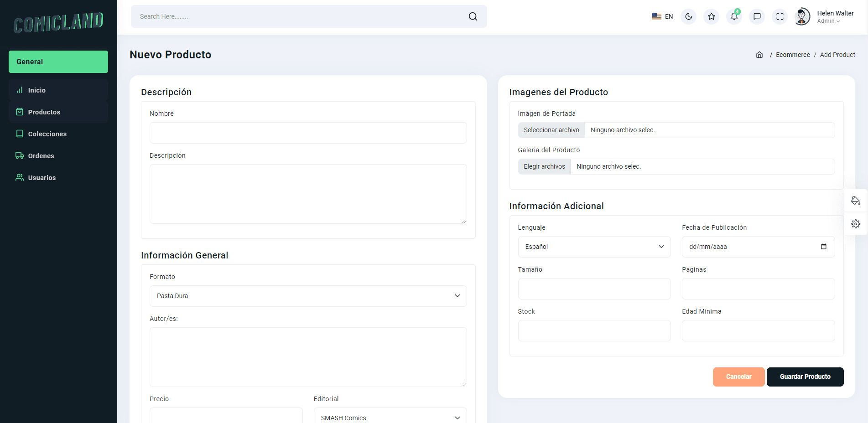Open the settings gear on the right edge
Screen dimensions: 868x423
[855, 224]
